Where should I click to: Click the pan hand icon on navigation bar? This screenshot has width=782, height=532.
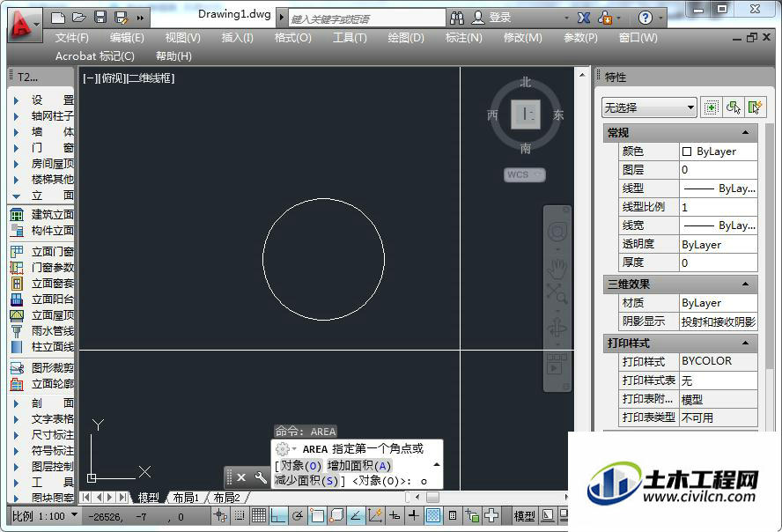click(557, 269)
